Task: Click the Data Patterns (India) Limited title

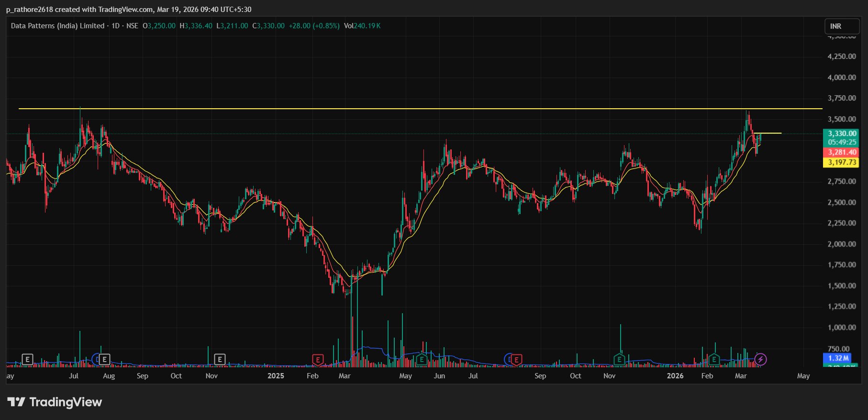Action: tap(57, 26)
